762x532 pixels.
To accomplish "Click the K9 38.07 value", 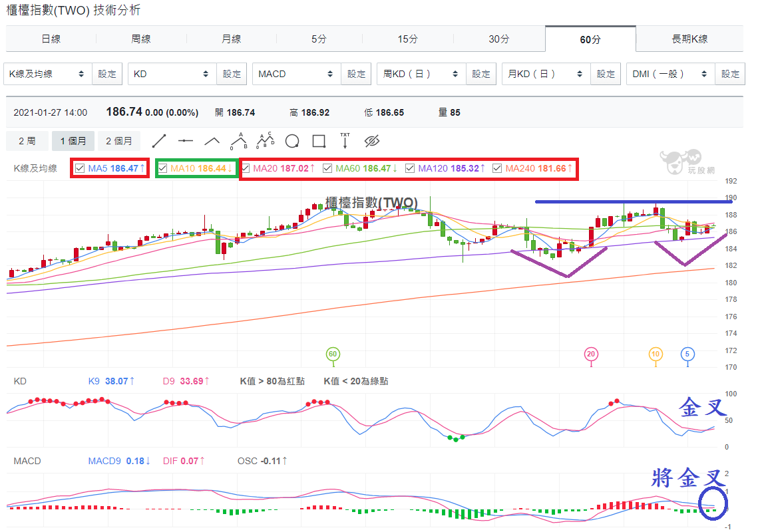I will tap(110, 381).
